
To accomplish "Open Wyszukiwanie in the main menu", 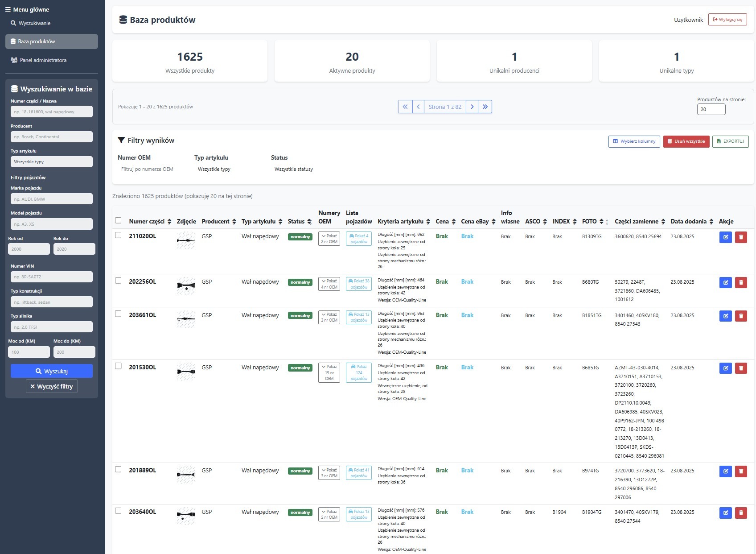I will (x=34, y=23).
